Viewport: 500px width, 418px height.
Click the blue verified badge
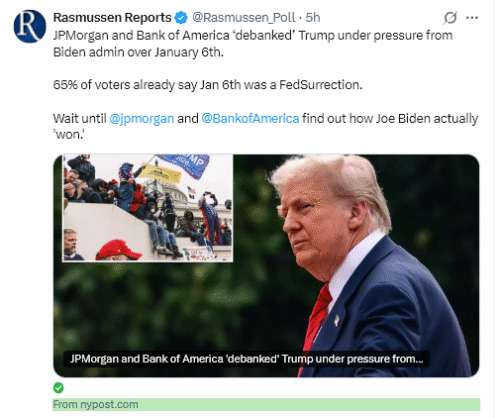point(181,18)
